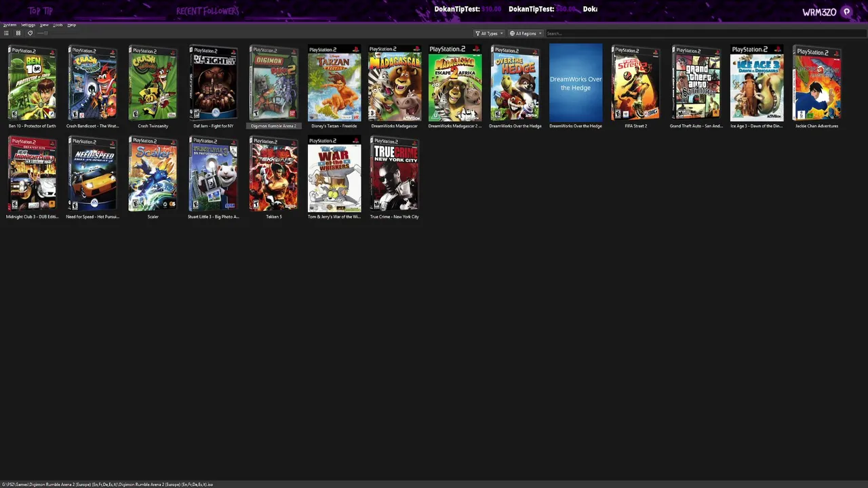Select FIFA Street 2 cover
868x488 pixels.
point(635,83)
